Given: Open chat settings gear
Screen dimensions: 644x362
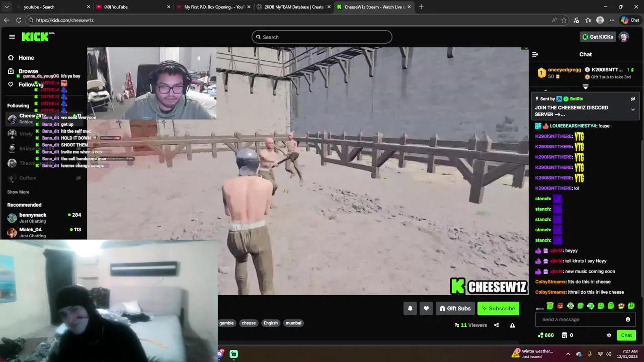Looking at the screenshot, I should [609, 335].
